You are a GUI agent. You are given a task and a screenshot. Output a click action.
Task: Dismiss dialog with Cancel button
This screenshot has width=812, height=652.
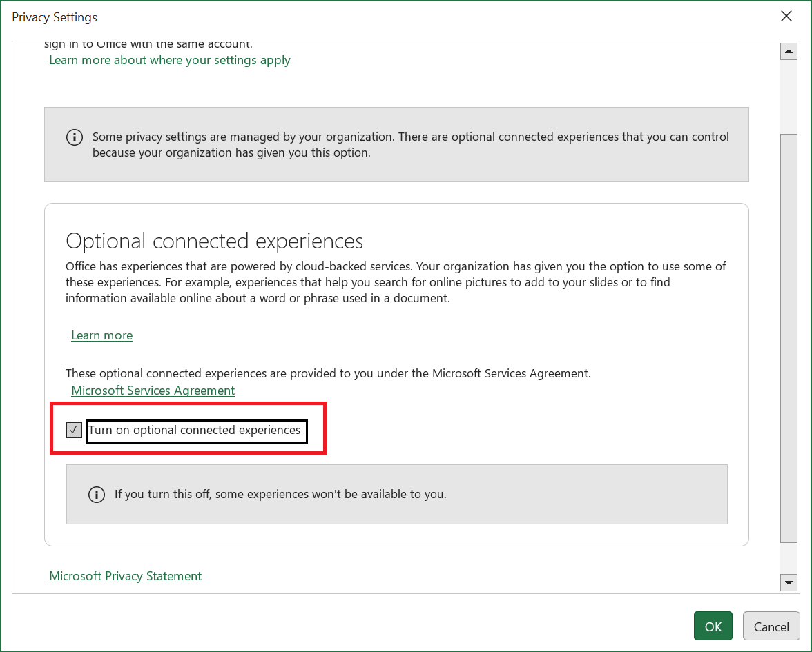coord(771,626)
